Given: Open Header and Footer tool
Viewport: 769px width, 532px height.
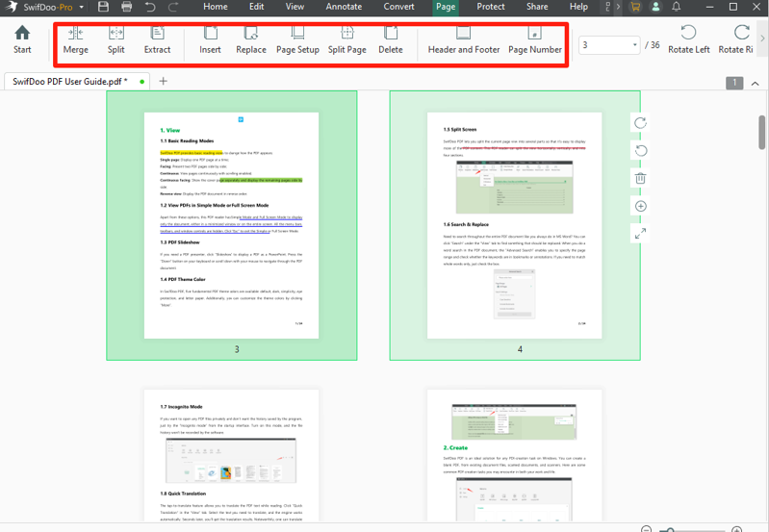Looking at the screenshot, I should [464, 40].
